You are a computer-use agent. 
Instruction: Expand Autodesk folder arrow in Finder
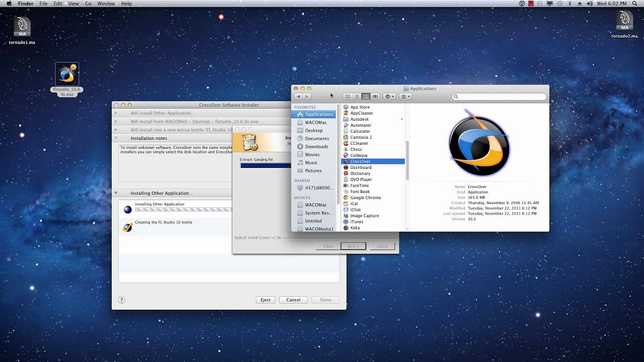(x=402, y=119)
